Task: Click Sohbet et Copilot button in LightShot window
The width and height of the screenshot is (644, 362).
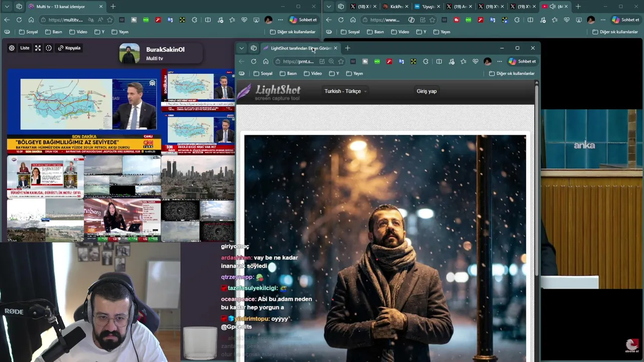Action: [x=522, y=61]
